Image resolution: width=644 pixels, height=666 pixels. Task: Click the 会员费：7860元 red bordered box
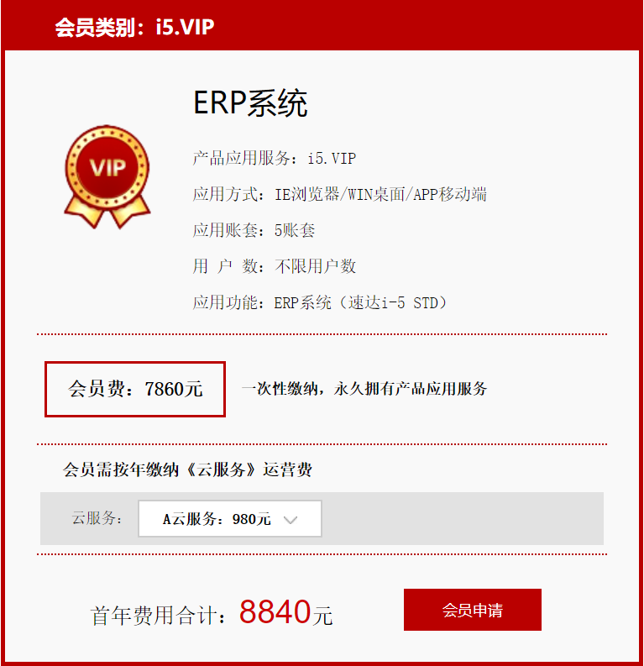tap(135, 389)
